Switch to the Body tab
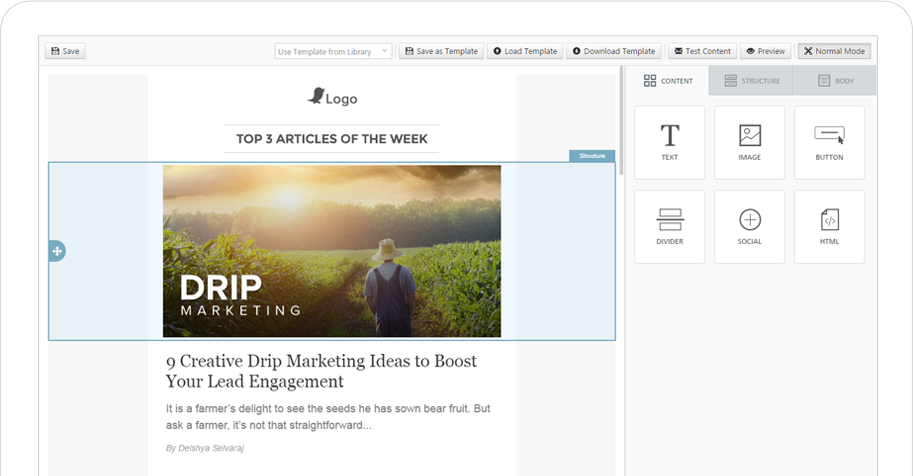Viewport: 913px width, 476px height. pyautogui.click(x=835, y=81)
